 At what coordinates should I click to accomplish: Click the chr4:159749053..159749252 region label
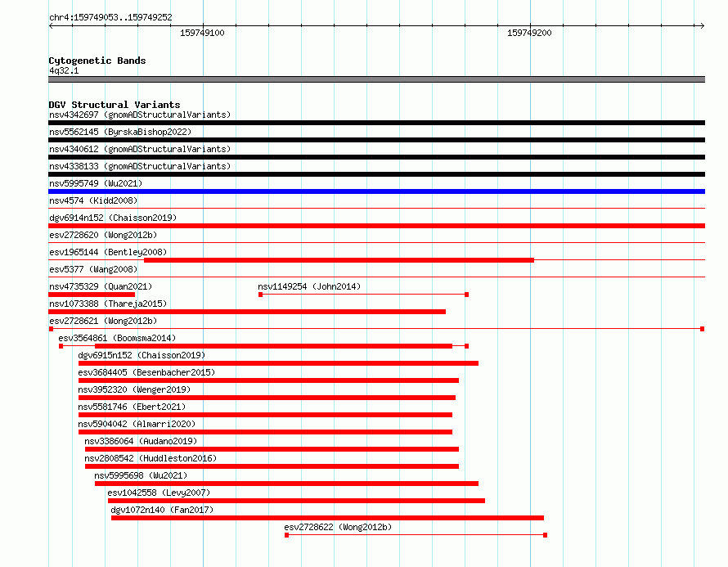(x=110, y=17)
